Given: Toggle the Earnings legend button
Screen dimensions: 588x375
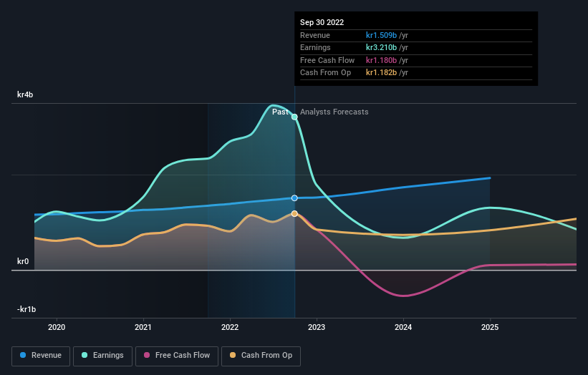Looking at the screenshot, I should [102, 356].
